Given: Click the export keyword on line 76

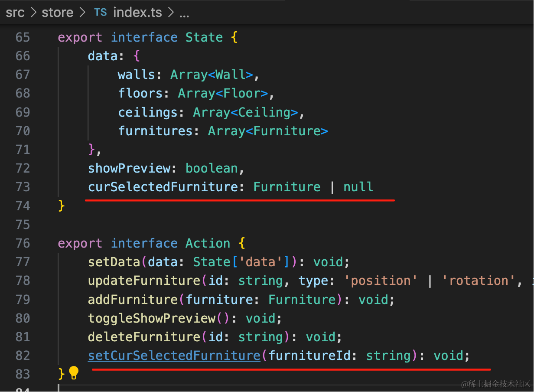Looking at the screenshot, I should 80,243.
